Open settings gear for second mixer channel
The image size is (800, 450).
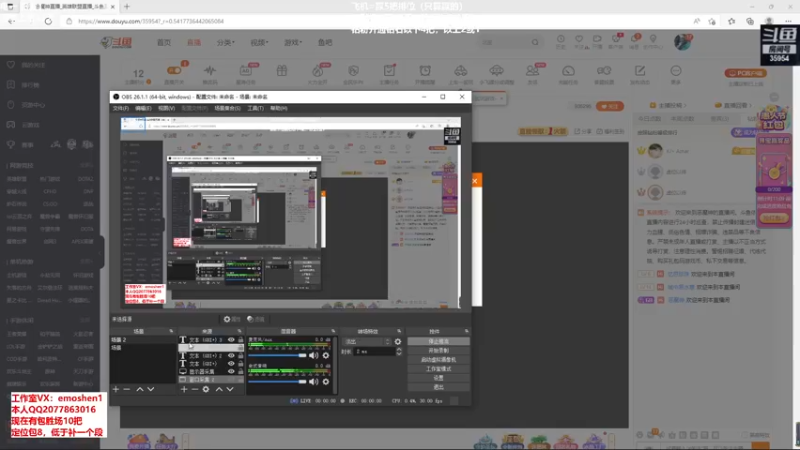pos(326,382)
